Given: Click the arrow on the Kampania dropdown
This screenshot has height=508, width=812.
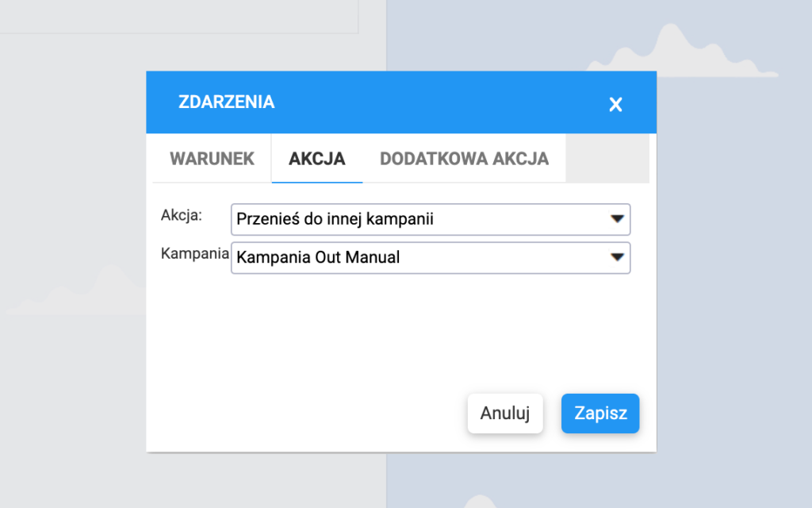Looking at the screenshot, I should (618, 257).
